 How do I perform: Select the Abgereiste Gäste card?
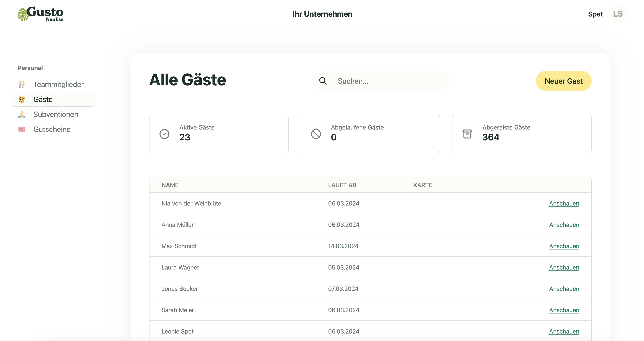point(522,134)
